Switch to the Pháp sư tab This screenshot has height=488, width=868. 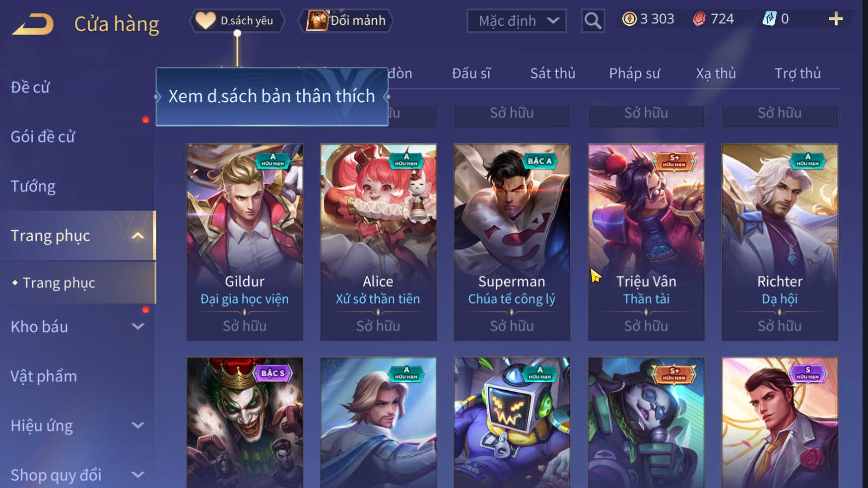click(x=634, y=73)
